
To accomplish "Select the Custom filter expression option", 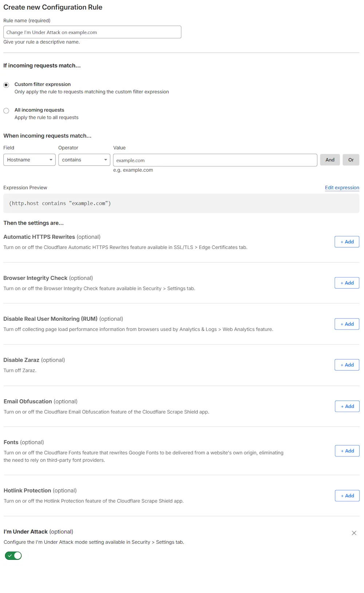I will tap(6, 85).
